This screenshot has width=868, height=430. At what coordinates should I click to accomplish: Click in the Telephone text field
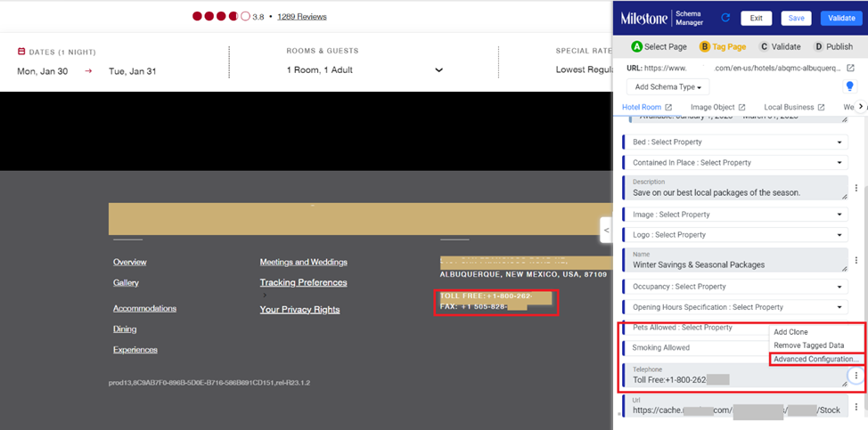(734, 376)
